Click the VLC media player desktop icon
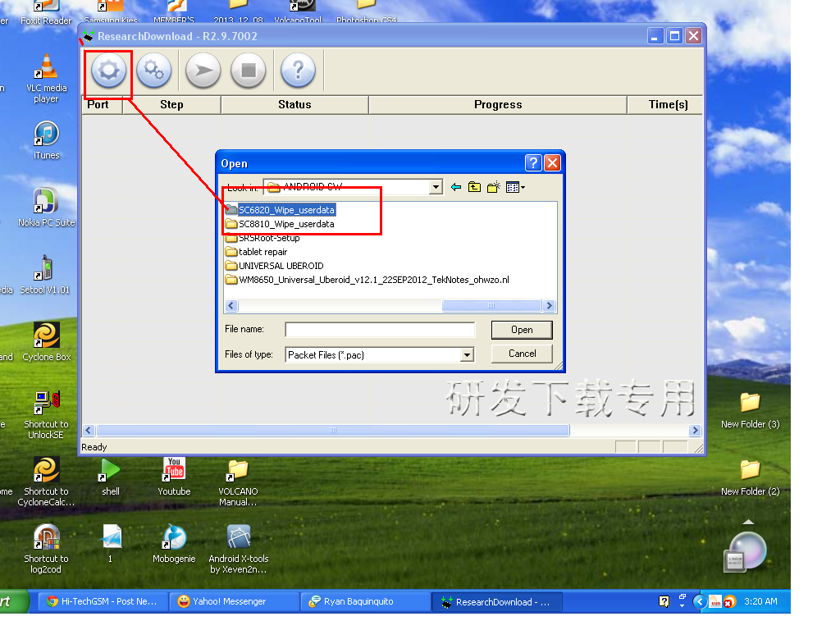840x630 pixels. coord(47,78)
